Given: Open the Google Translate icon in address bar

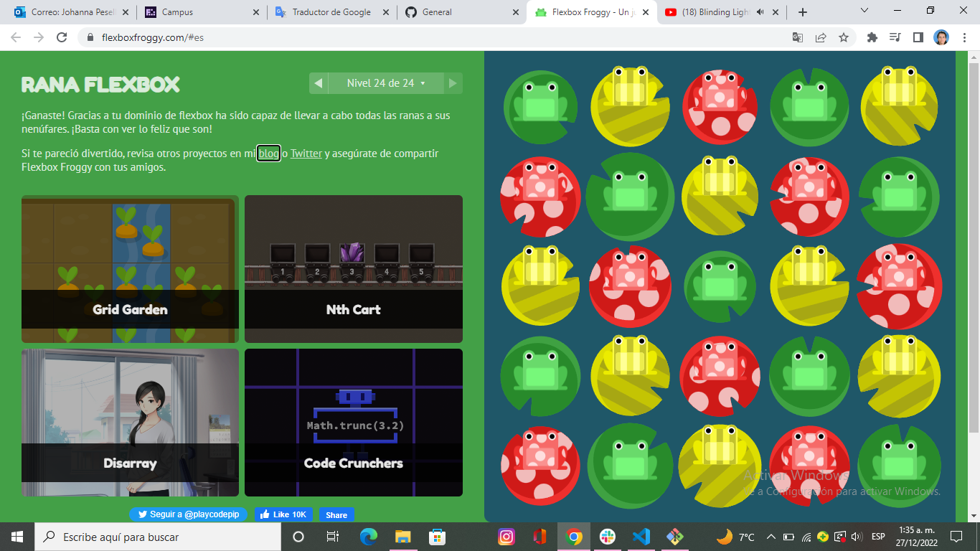Looking at the screenshot, I should (796, 37).
